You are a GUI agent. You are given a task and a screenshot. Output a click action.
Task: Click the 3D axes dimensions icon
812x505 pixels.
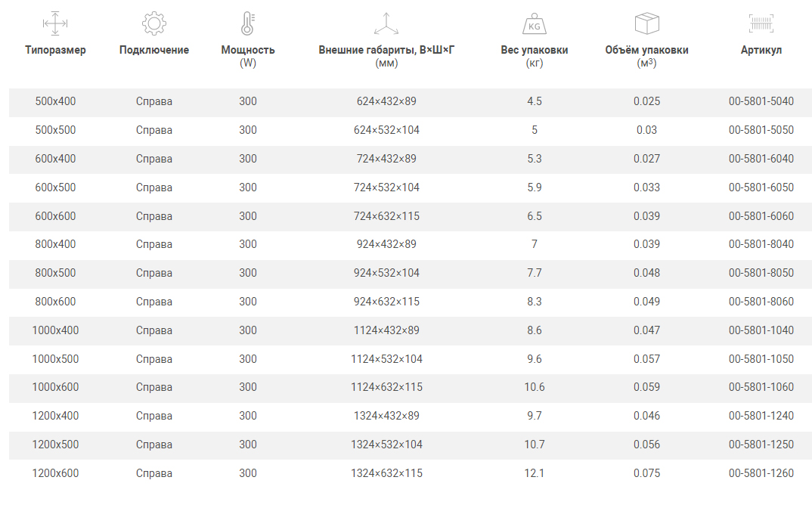pos(386,23)
